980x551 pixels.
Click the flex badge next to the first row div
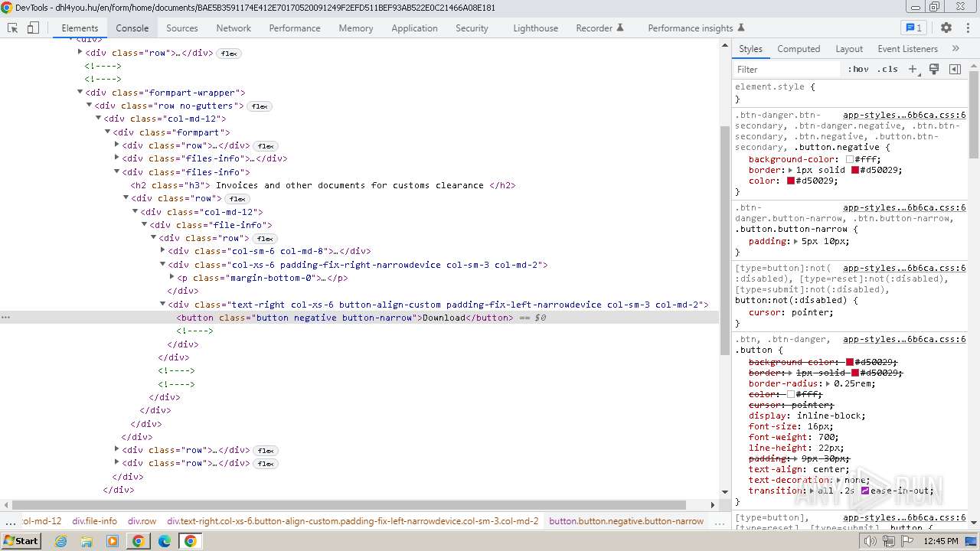[x=229, y=54]
